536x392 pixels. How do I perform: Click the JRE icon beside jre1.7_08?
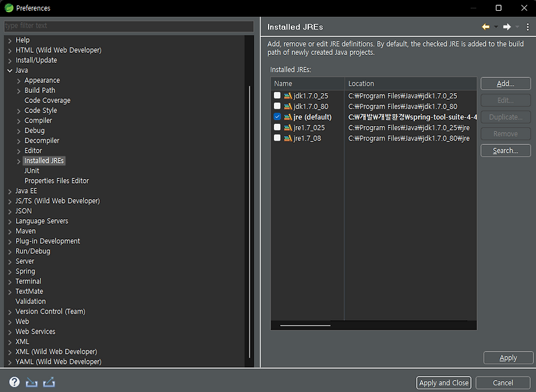click(x=289, y=138)
